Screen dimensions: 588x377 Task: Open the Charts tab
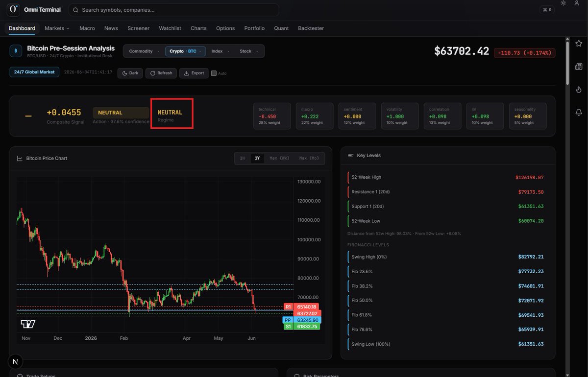point(198,28)
